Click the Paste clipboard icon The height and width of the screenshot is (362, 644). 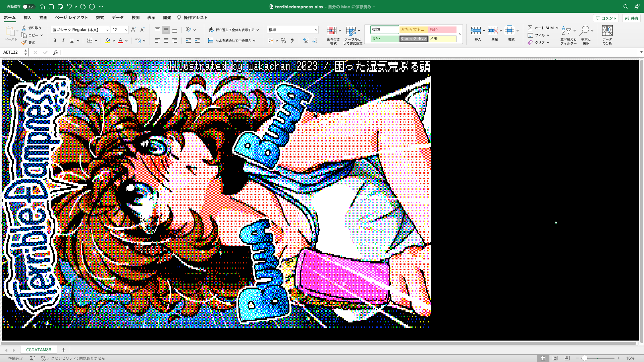[x=10, y=31]
